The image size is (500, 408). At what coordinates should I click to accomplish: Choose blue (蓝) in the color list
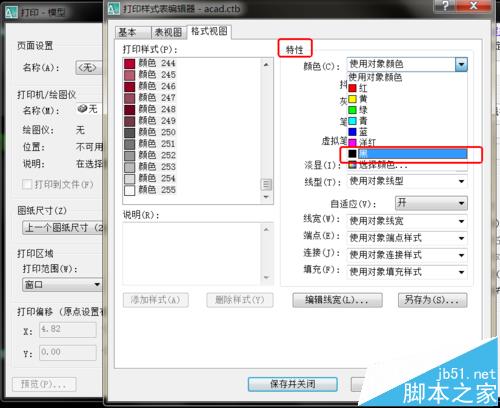tap(407, 132)
